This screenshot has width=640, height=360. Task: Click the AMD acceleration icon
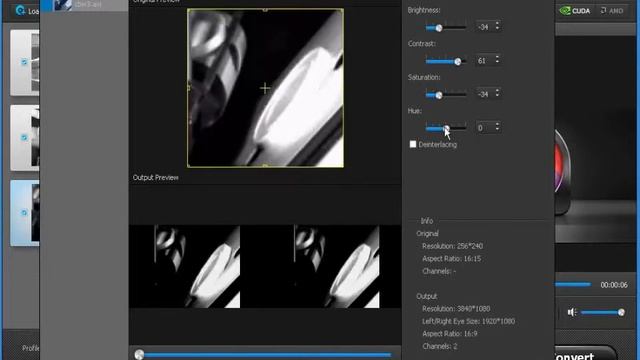pos(612,11)
